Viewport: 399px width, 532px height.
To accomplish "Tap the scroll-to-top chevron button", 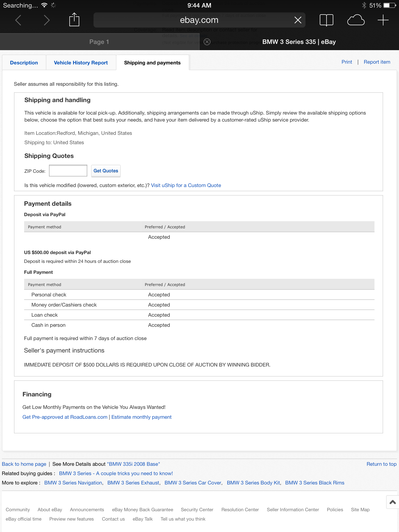I will [393, 502].
